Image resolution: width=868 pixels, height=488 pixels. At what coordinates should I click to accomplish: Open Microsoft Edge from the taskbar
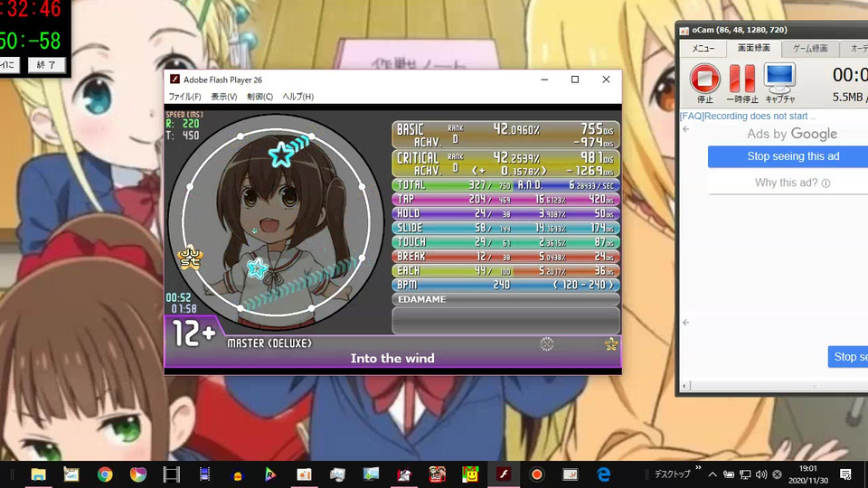603,474
